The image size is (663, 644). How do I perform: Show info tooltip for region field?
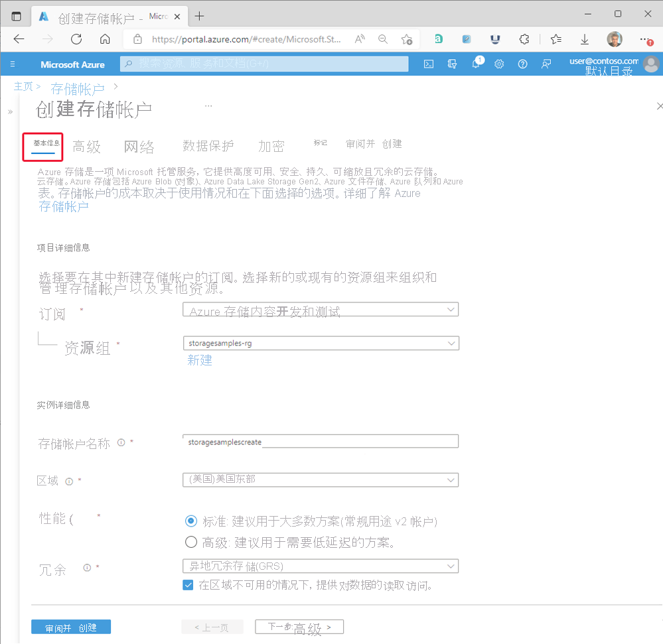(69, 482)
